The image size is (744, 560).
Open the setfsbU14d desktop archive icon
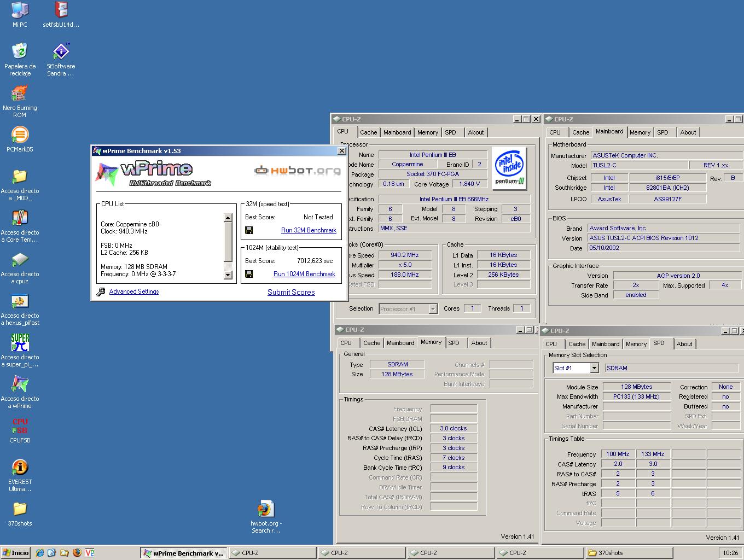tap(61, 9)
